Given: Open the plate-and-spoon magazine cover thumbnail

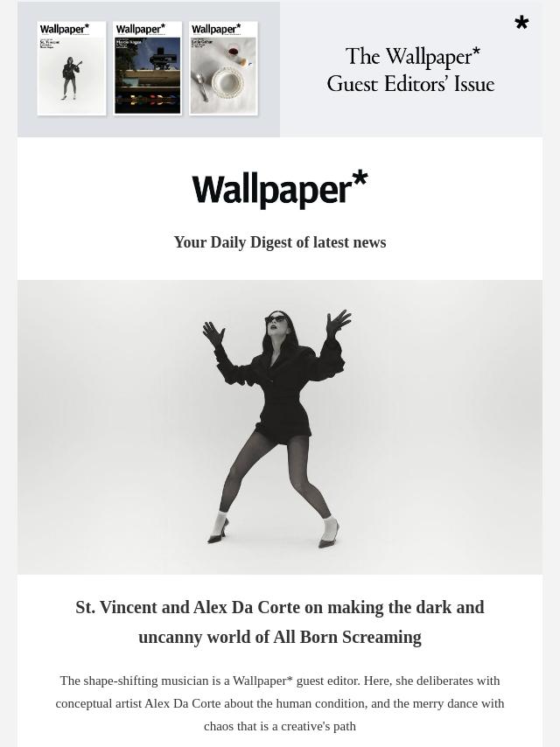Looking at the screenshot, I should [223, 68].
